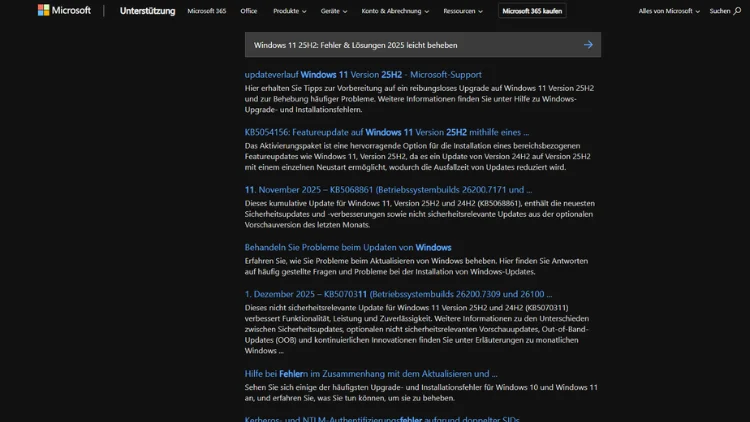Open the Unterstützung support home link
The image size is (750, 422).
[147, 11]
